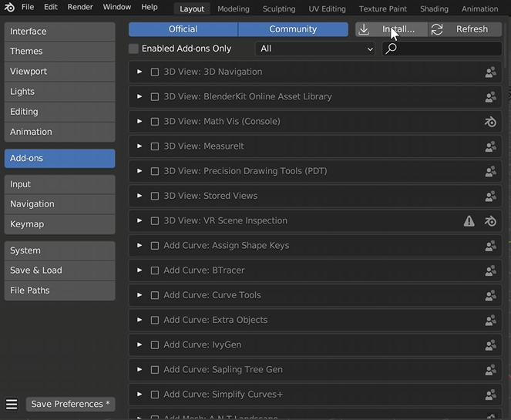Click the warning triangle icon on VR Scene Inspection
Screen dimensions: 511x420
(469, 221)
